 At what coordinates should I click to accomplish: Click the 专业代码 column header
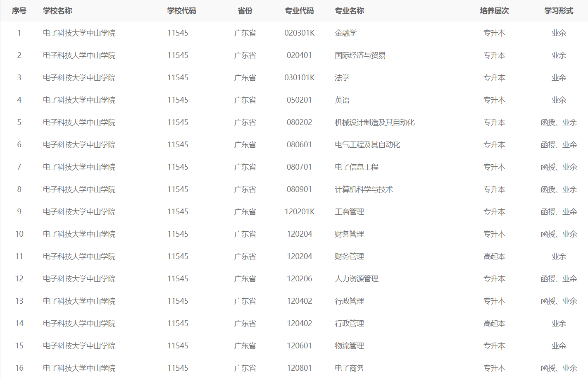coord(299,11)
